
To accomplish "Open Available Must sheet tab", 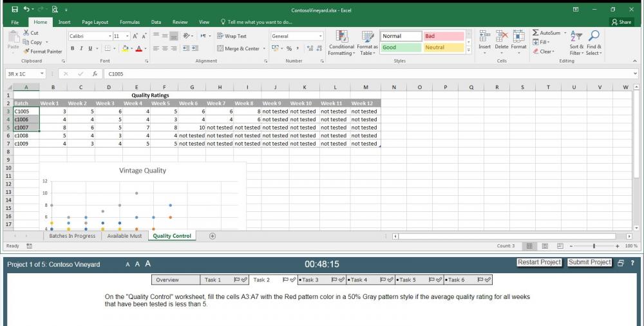I will (x=124, y=236).
